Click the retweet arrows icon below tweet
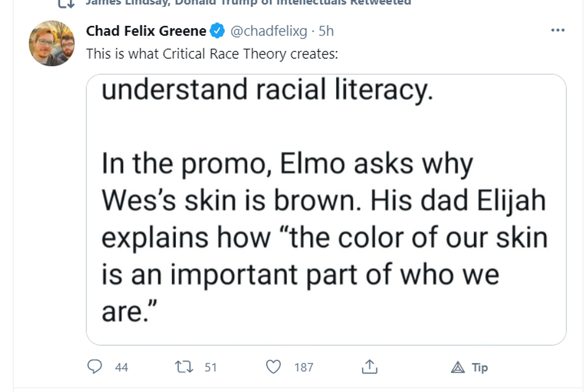Screen dimensions: 588x392 (x=184, y=367)
